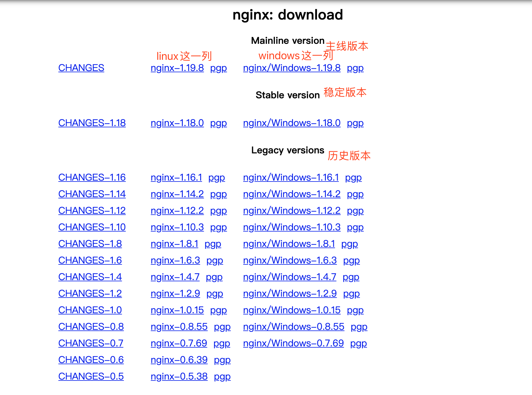Screen dimensions: 532x395
Task: Open CHANGES-1.12 changelog
Action: (x=92, y=211)
